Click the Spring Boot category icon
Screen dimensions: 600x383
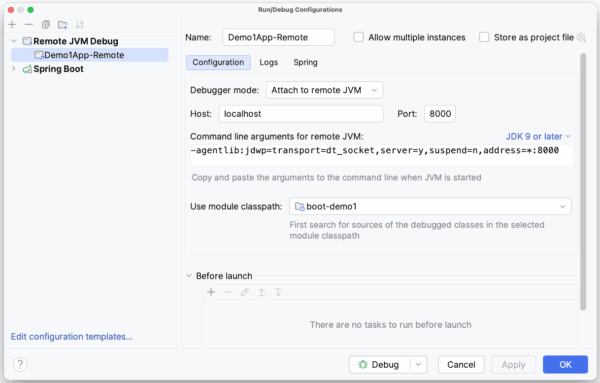pyautogui.click(x=27, y=69)
